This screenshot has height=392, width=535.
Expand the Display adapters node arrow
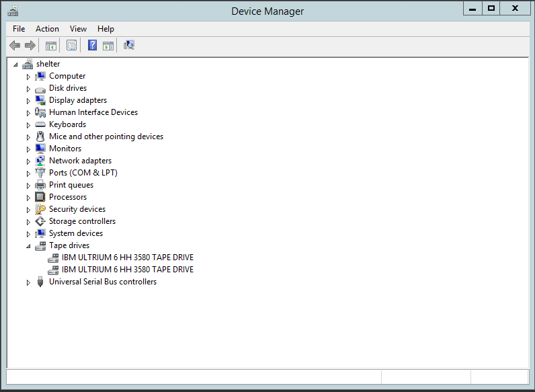tap(28, 101)
